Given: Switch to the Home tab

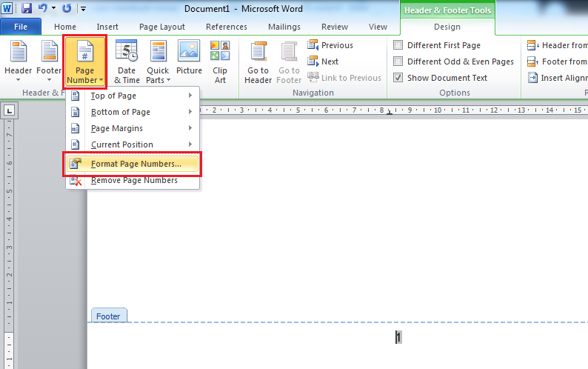Looking at the screenshot, I should (65, 27).
